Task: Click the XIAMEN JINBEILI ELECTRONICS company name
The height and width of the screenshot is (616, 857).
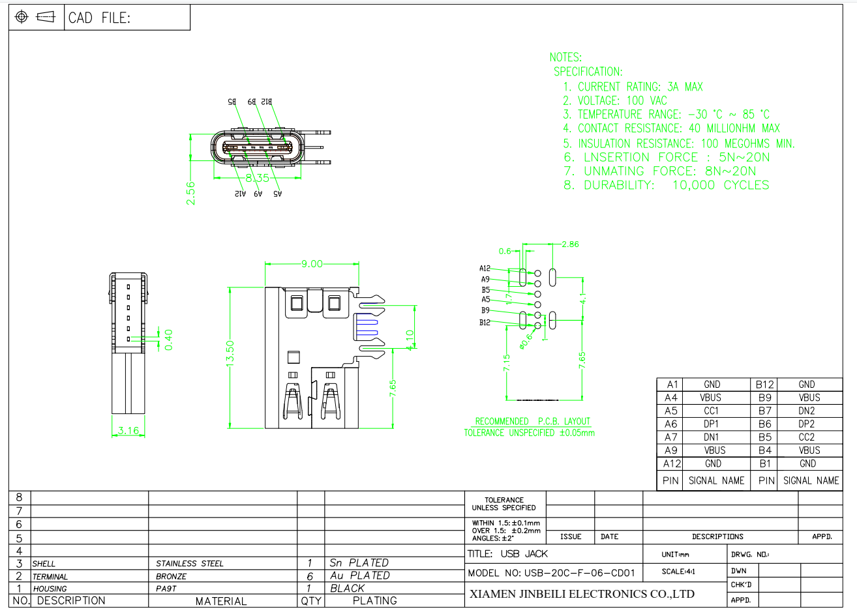Action: point(582,594)
